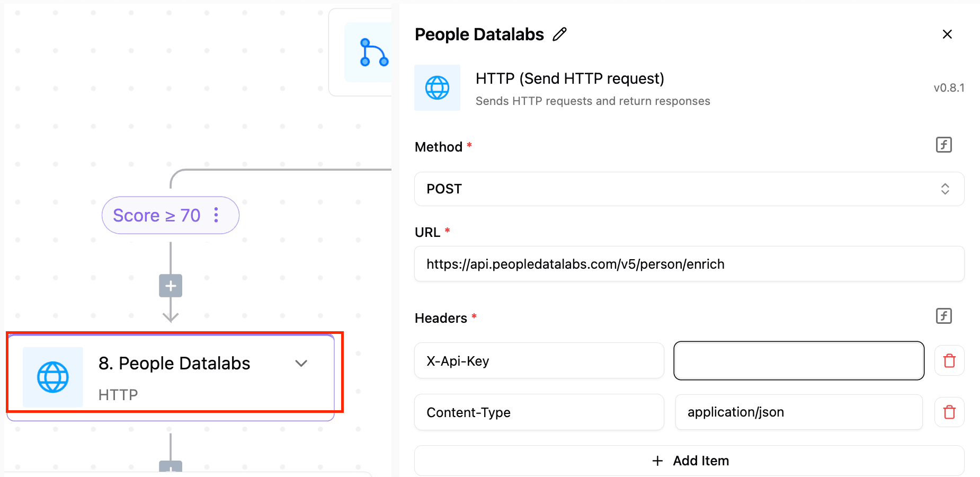Select the branch router node icon
The width and height of the screenshot is (980, 477).
click(373, 52)
